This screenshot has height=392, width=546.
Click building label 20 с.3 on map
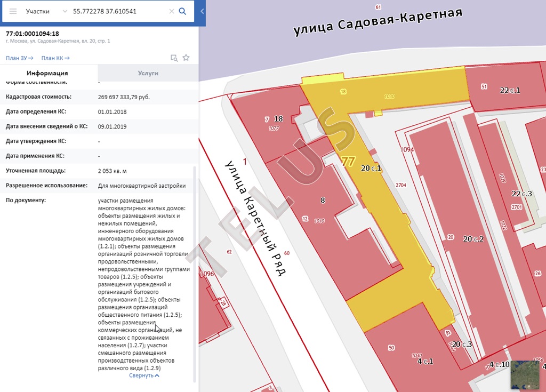[x=462, y=344]
